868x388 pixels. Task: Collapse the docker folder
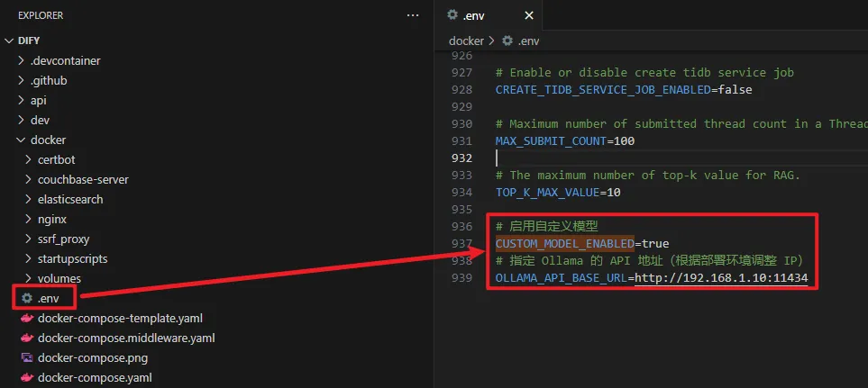tap(23, 140)
